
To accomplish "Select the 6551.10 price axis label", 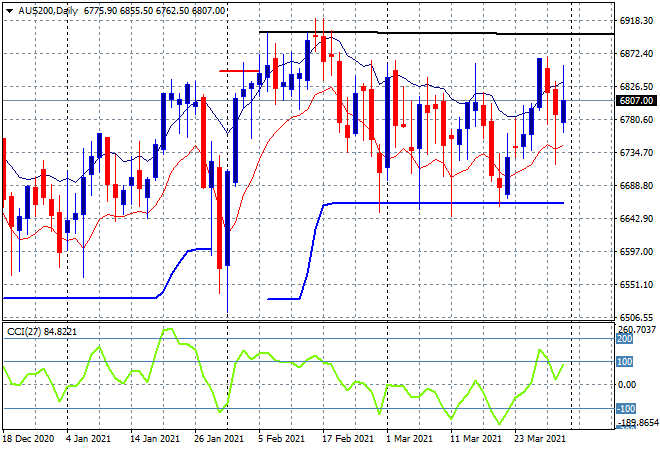I will point(636,285).
